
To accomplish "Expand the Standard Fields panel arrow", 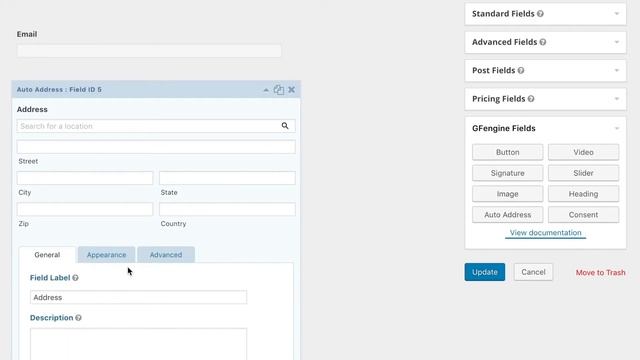I will pos(617,14).
